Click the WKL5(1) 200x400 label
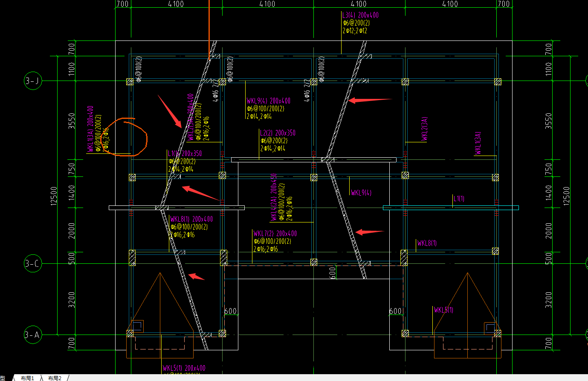 point(184,368)
